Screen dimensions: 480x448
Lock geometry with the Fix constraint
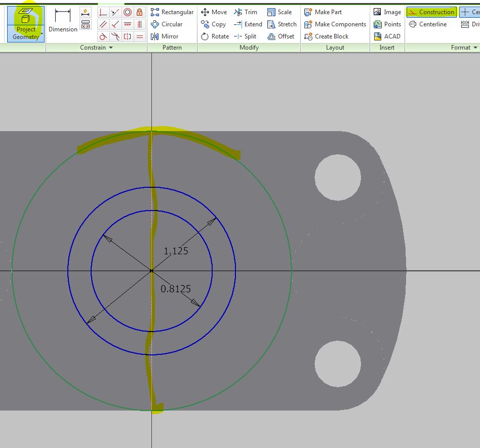140,12
